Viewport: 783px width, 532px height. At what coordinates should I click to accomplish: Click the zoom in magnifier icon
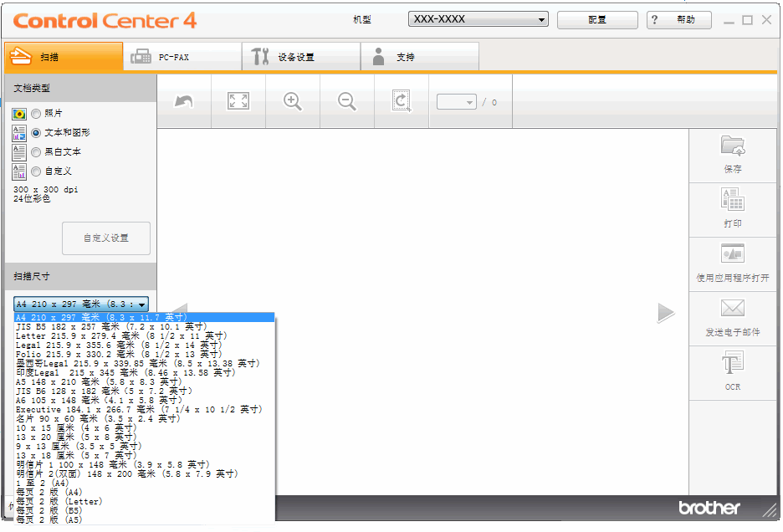[293, 101]
